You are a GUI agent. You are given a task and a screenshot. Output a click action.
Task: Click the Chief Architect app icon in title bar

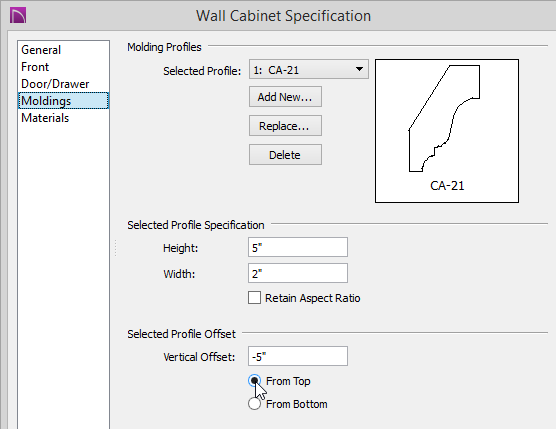[x=18, y=16]
